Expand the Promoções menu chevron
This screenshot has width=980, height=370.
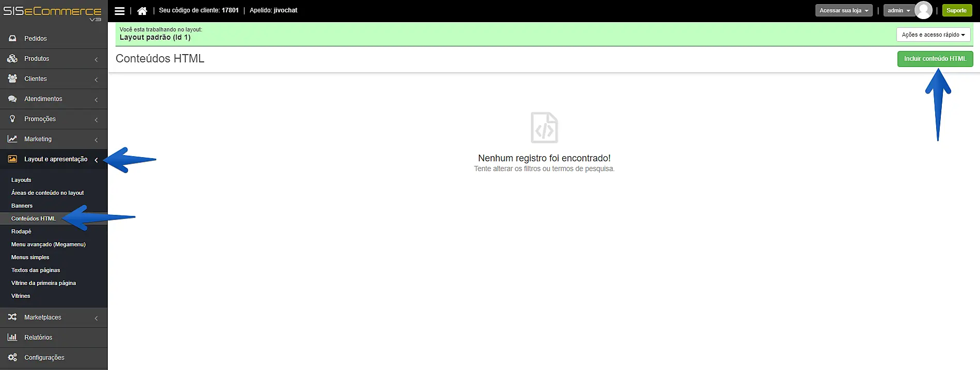(x=96, y=120)
